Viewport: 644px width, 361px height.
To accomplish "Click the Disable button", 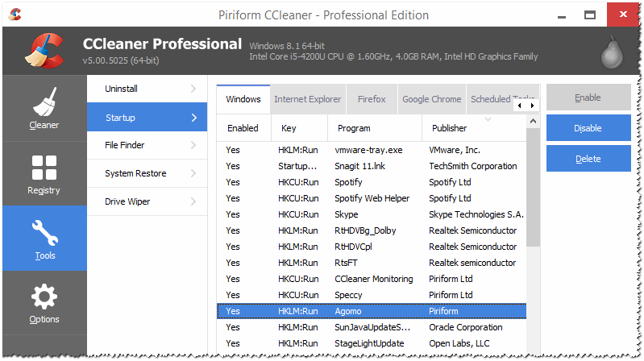I will pos(588,128).
